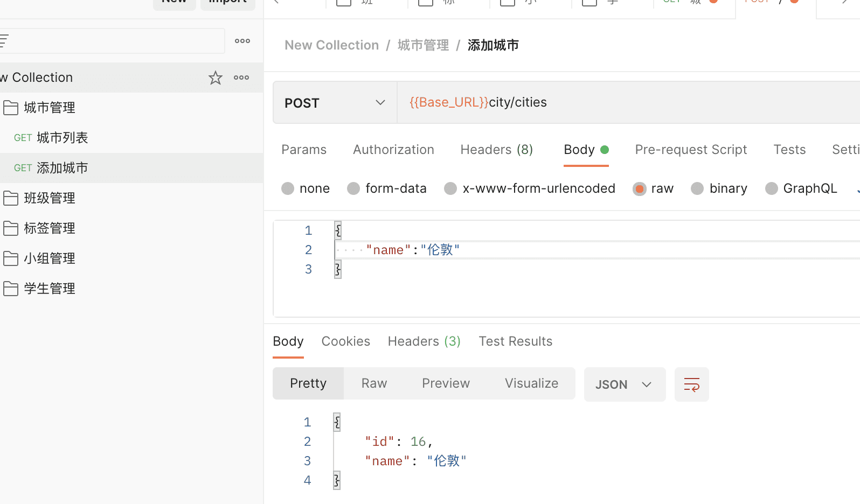This screenshot has width=860, height=504.
Task: Select the GraphQL body type
Action: [x=772, y=188]
